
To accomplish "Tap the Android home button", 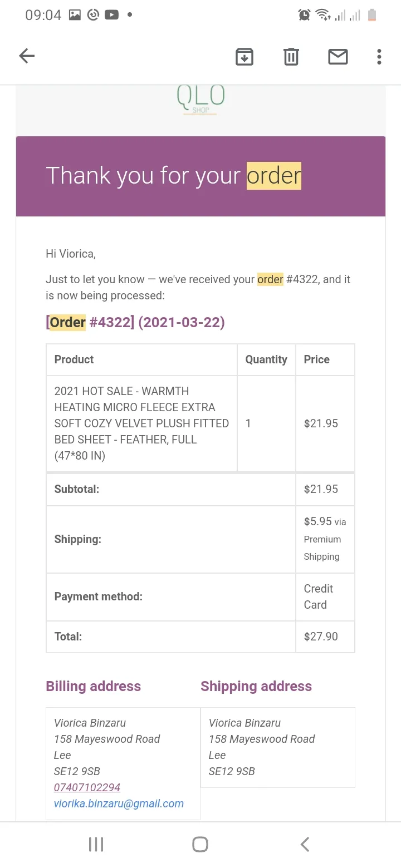I will point(200,845).
